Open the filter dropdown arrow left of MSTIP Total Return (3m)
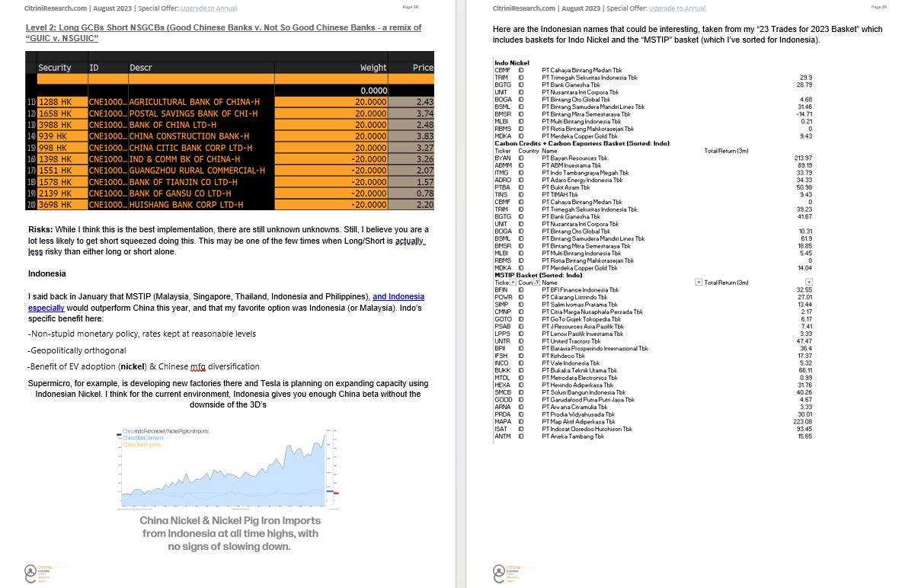This screenshot has height=588, width=918. pos(699,283)
